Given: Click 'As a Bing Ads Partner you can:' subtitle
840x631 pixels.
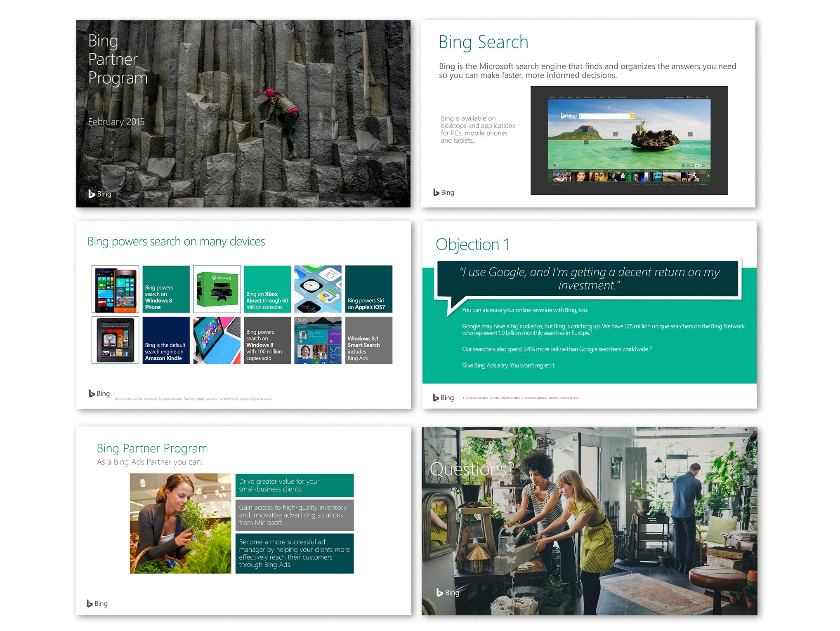Looking at the screenshot, I should (x=150, y=462).
